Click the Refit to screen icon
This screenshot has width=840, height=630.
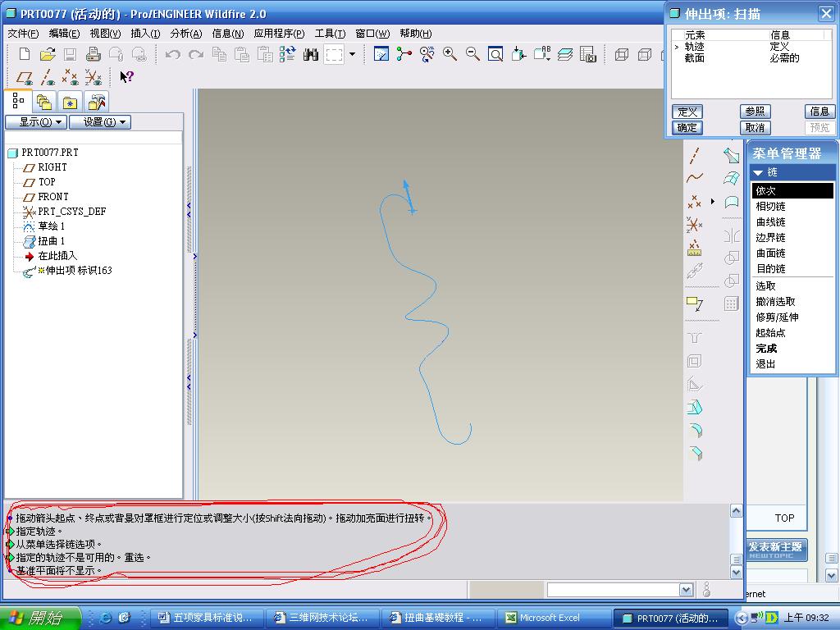(x=495, y=54)
